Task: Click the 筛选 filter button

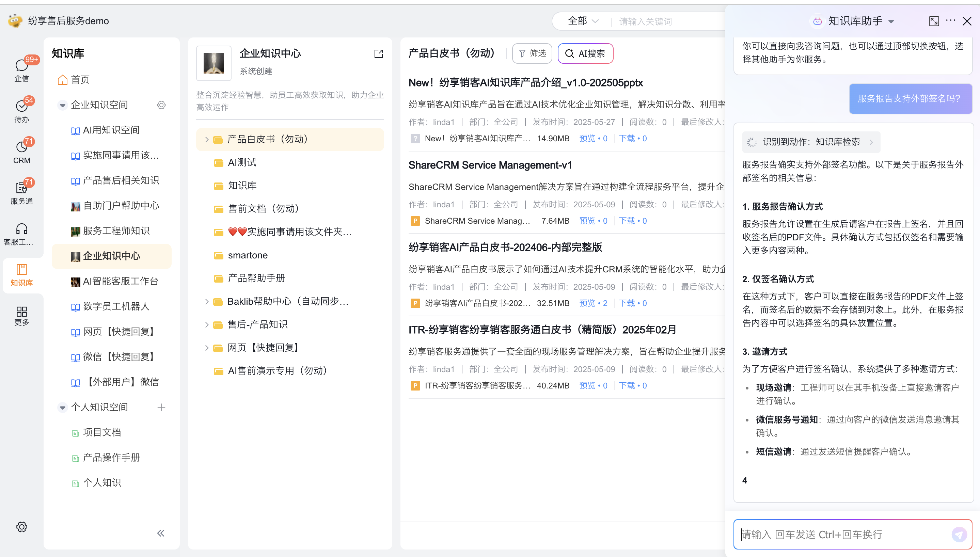Action: coord(532,53)
